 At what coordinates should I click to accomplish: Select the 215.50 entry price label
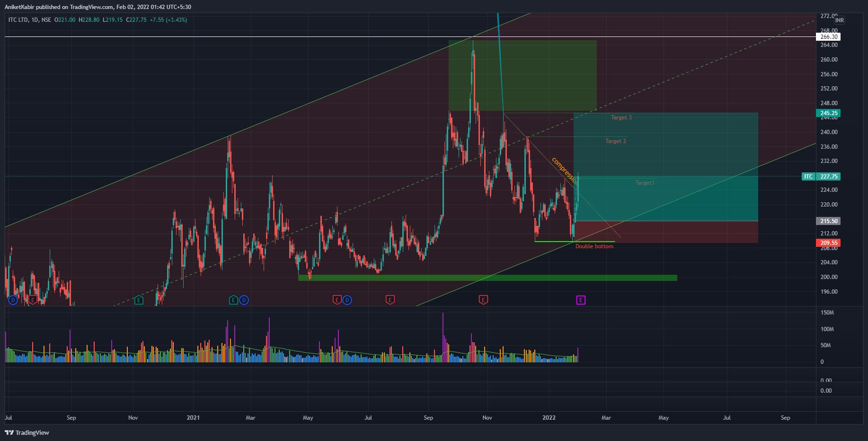click(x=829, y=221)
